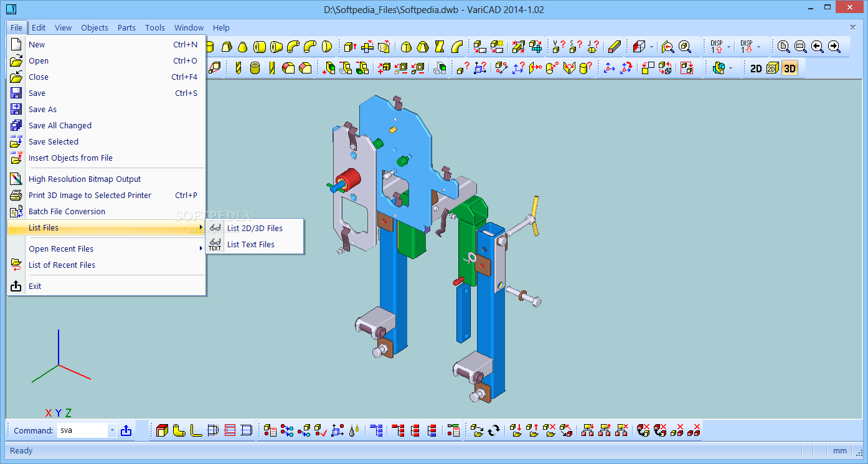Screen dimensions: 868x464
Task: Open the Parts menu
Action: (126, 27)
